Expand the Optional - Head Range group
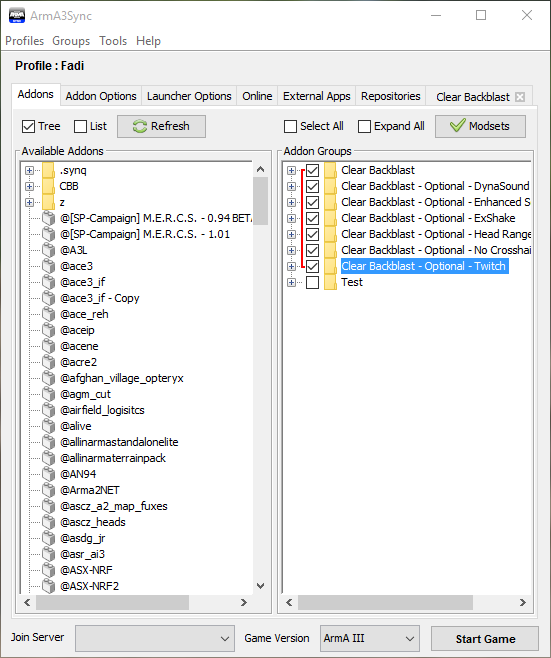This screenshot has height=658, width=551. pos(291,234)
